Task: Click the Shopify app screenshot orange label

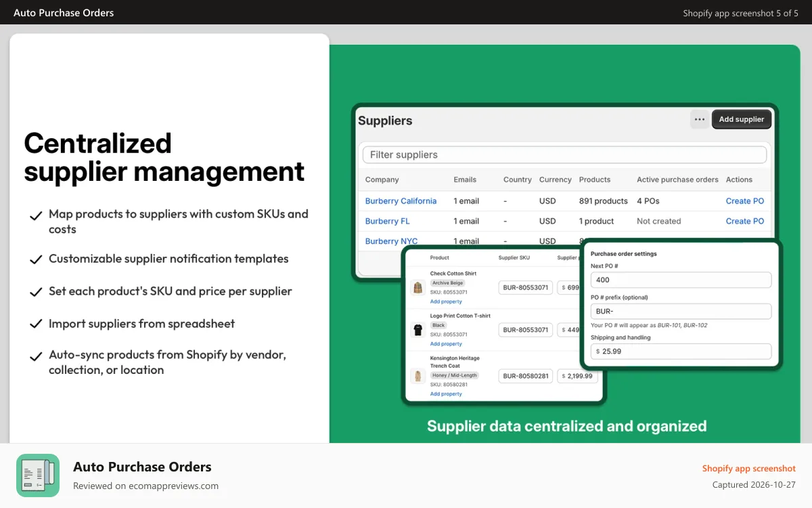Action: point(749,469)
